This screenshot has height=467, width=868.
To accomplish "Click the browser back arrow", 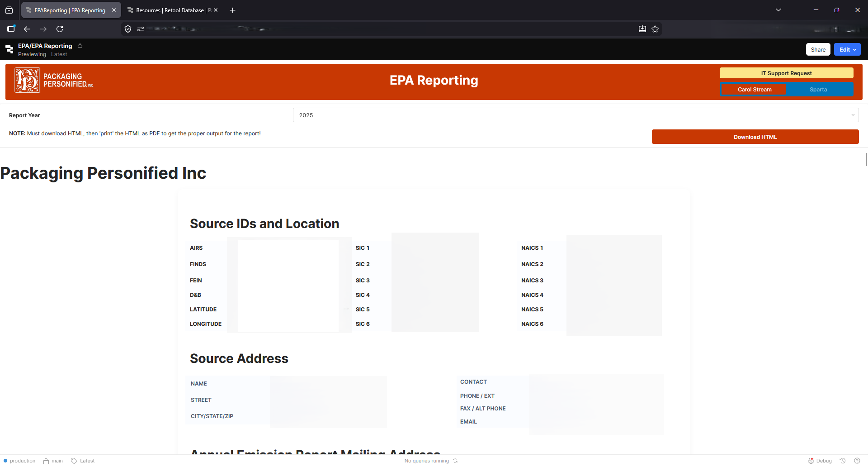I will pyautogui.click(x=27, y=29).
